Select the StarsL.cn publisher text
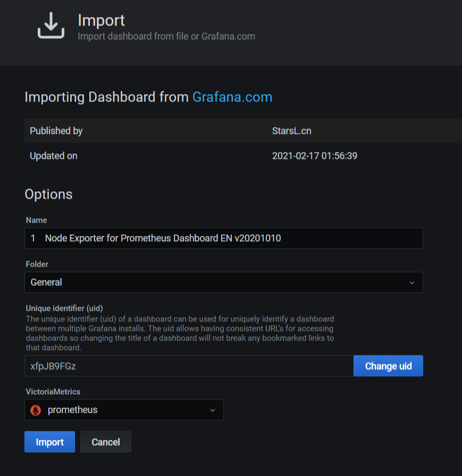Image resolution: width=462 pixels, height=476 pixels. click(x=291, y=131)
